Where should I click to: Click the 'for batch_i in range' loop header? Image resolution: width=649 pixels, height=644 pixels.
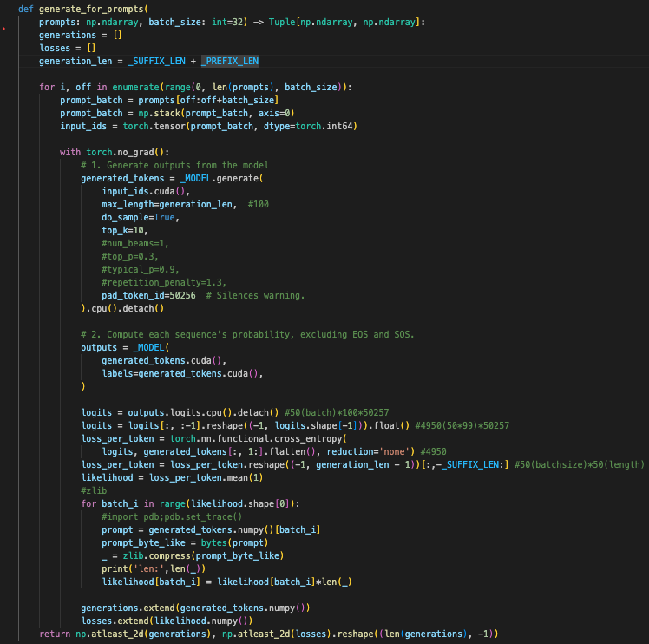coord(190,503)
